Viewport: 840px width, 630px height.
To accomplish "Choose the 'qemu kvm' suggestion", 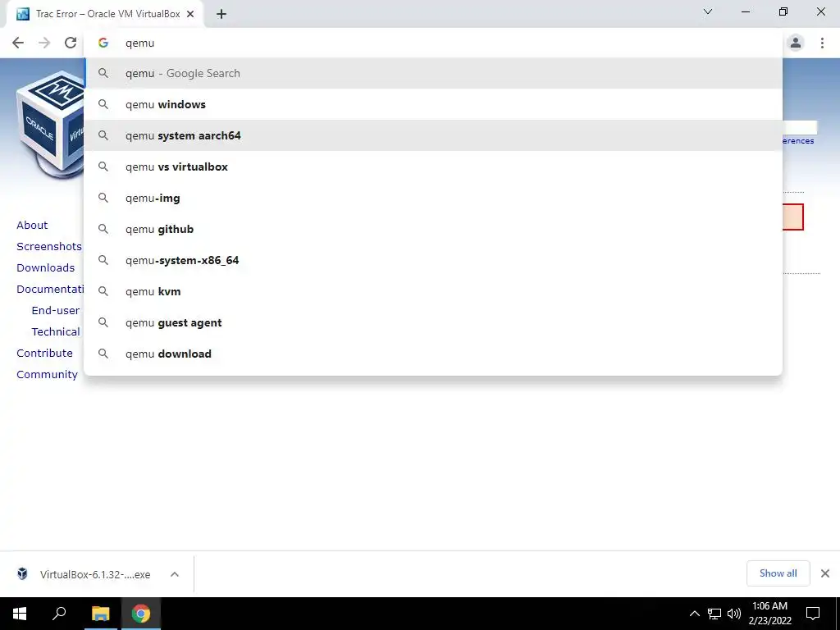I will tap(433, 291).
